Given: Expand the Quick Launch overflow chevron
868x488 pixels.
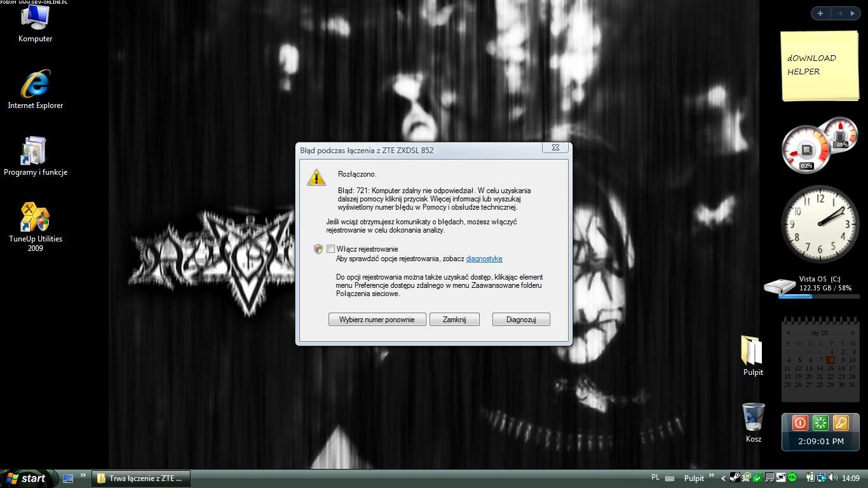Looking at the screenshot, I should [x=83, y=476].
